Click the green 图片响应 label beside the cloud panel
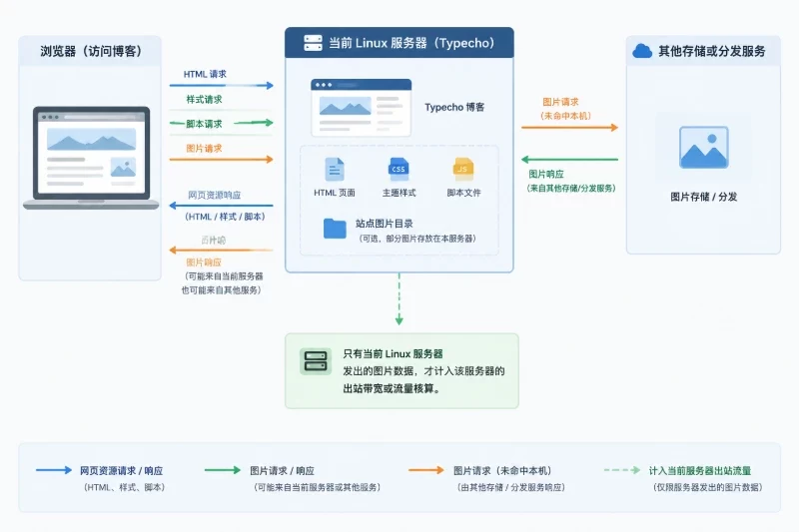The width and height of the screenshot is (799, 532). (545, 174)
